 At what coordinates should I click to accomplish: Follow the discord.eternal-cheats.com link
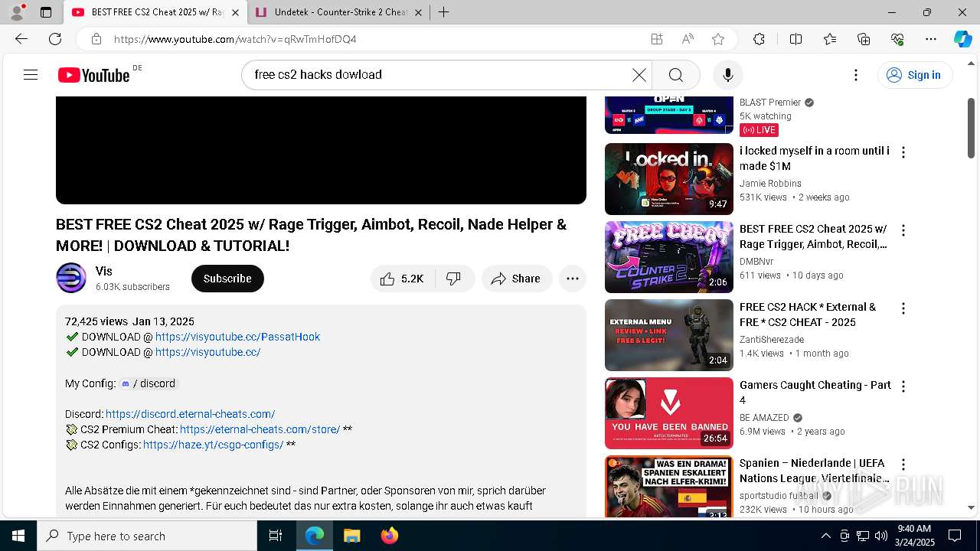point(190,414)
